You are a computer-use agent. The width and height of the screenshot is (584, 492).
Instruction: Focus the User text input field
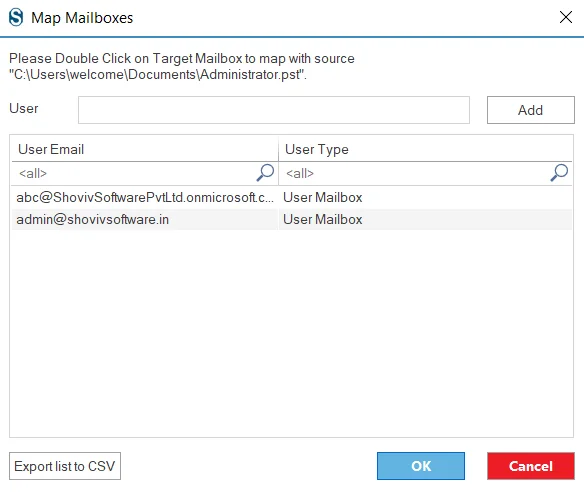pos(274,110)
